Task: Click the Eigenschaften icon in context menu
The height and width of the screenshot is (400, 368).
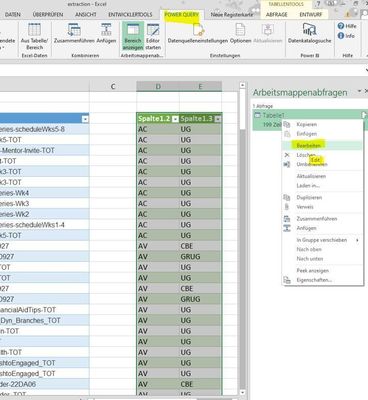Action: pos(287,280)
